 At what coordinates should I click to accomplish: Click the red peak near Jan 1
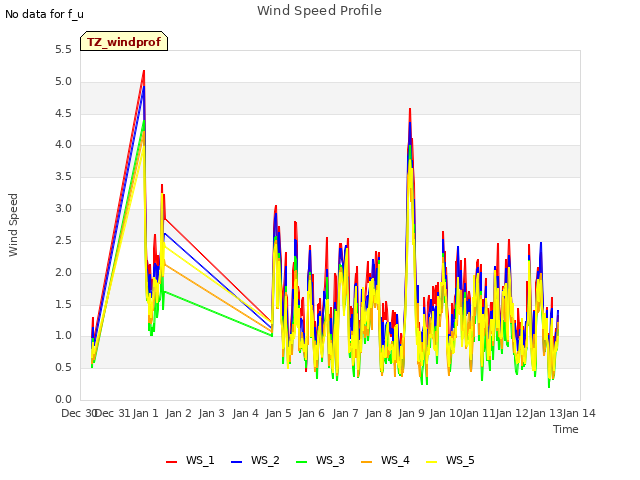click(x=144, y=71)
